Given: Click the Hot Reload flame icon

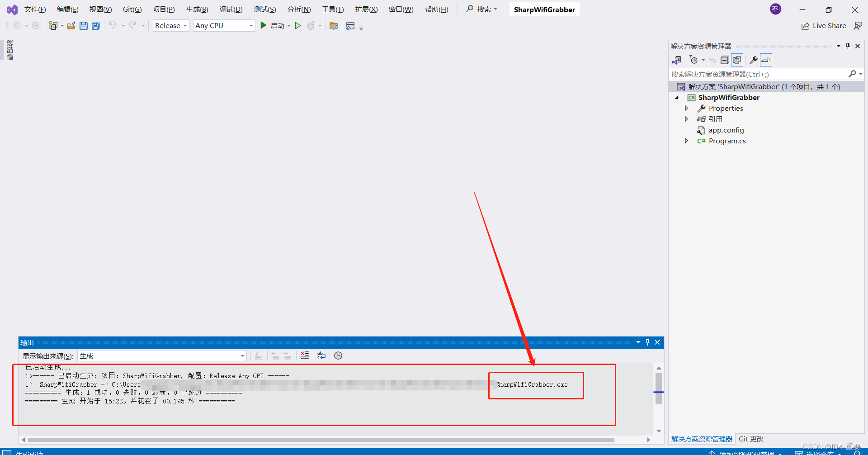Looking at the screenshot, I should point(311,26).
